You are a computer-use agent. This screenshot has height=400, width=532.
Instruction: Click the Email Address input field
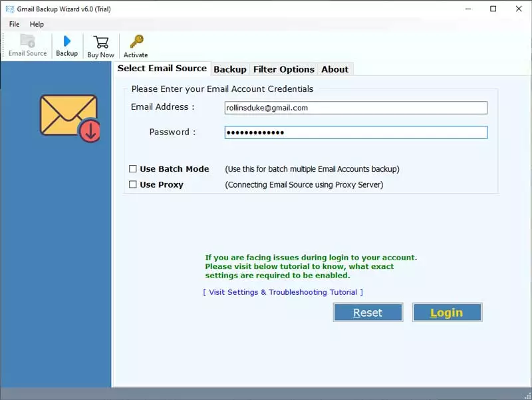click(356, 108)
